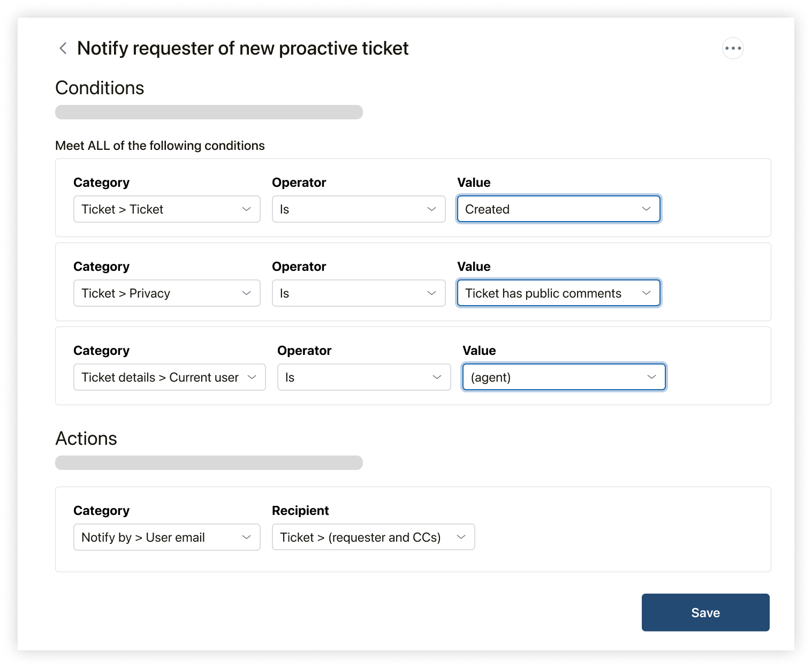The width and height of the screenshot is (812, 668).
Task: Expand 'Ticket details > Current user' category dropdown
Action: coord(169,377)
